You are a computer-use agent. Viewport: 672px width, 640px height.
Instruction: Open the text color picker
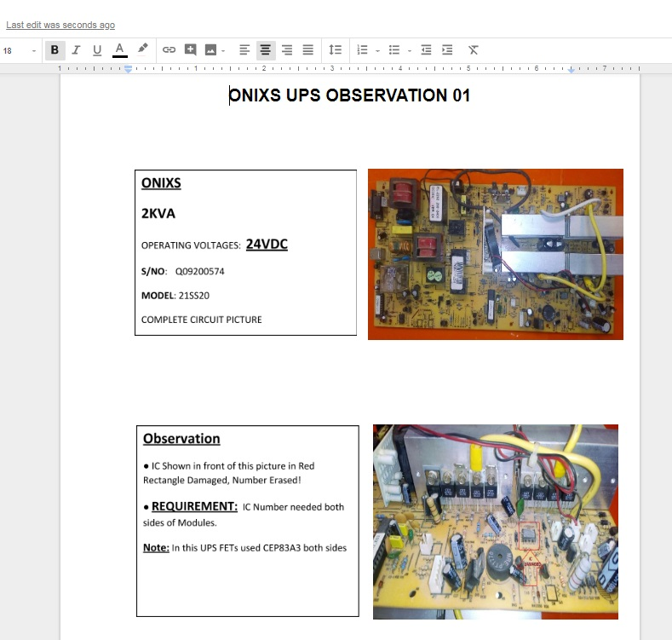coord(120,50)
